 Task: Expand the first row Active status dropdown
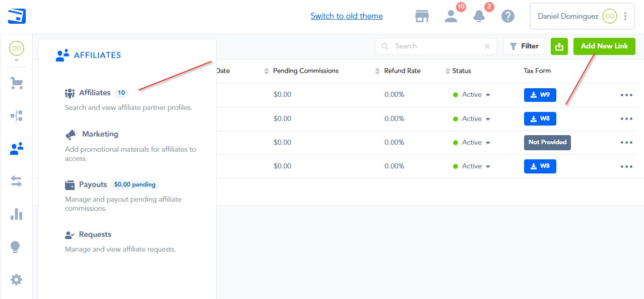click(488, 95)
